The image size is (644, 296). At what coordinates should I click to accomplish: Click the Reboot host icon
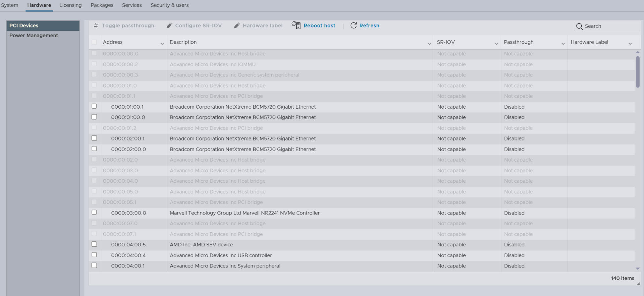(x=296, y=25)
